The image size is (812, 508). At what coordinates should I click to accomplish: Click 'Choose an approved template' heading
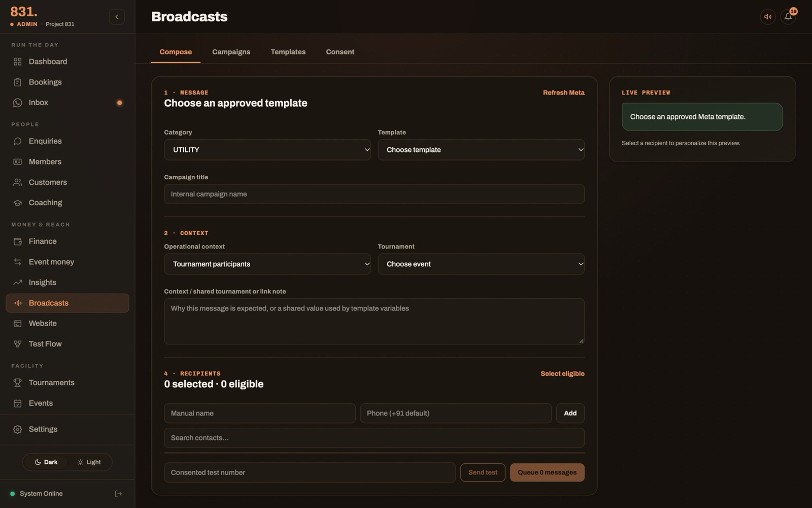235,103
